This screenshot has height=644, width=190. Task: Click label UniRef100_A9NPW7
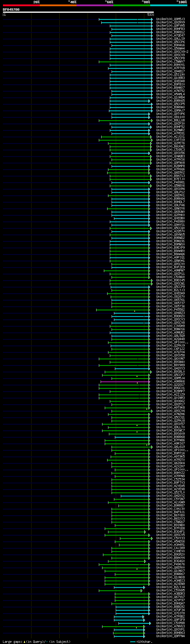tap(170, 270)
